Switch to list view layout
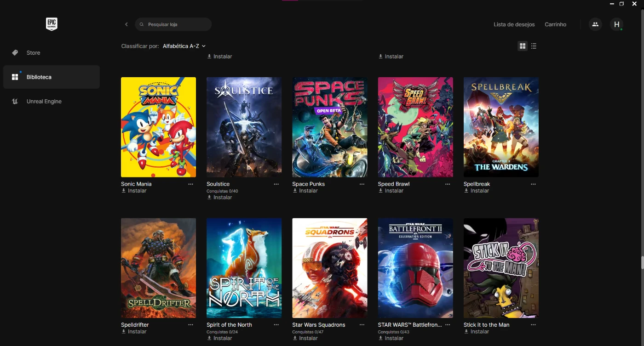This screenshot has height=346, width=644. tap(534, 46)
